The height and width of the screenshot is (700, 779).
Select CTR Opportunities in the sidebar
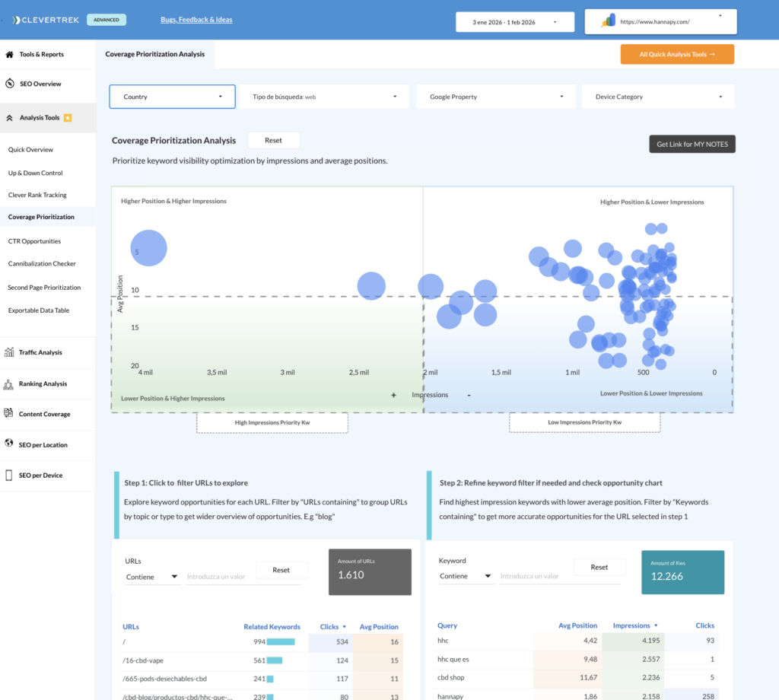click(x=34, y=241)
